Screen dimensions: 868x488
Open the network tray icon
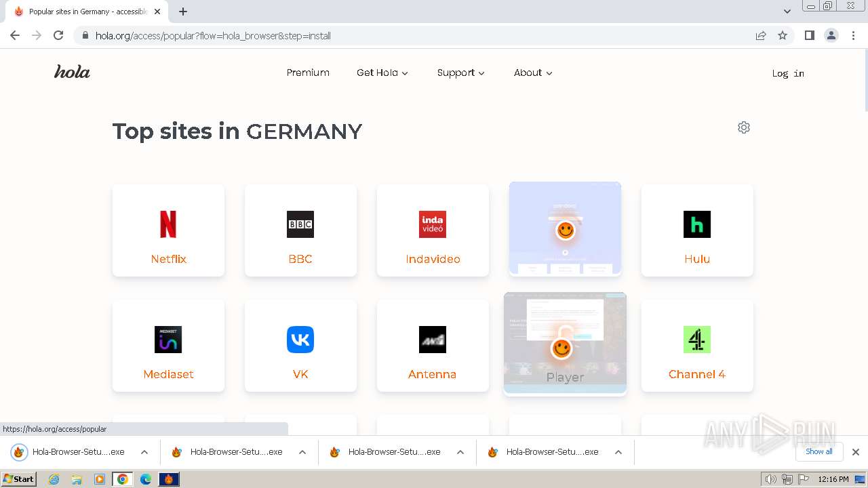pyautogui.click(x=787, y=479)
